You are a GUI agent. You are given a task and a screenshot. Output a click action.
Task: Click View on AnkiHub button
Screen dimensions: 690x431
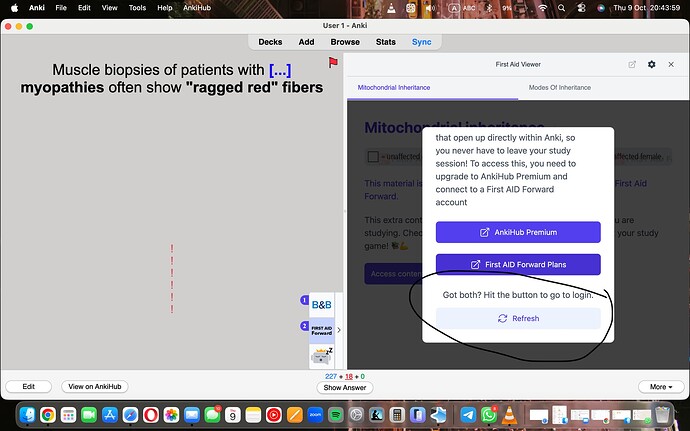[x=94, y=386]
